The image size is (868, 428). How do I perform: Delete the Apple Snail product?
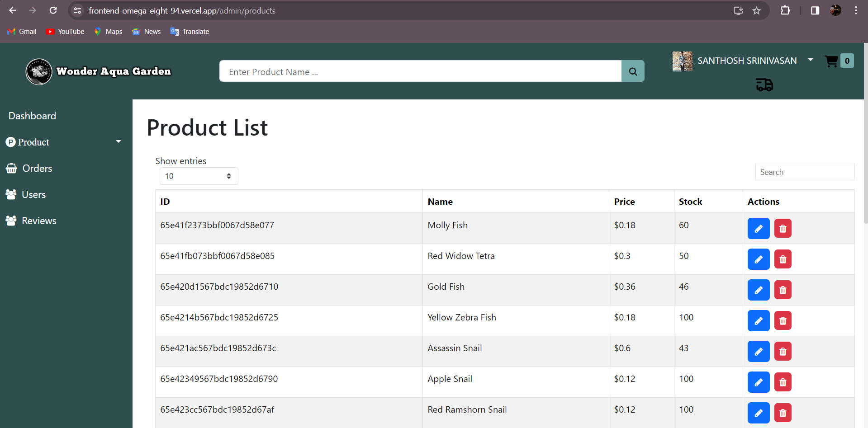click(783, 382)
